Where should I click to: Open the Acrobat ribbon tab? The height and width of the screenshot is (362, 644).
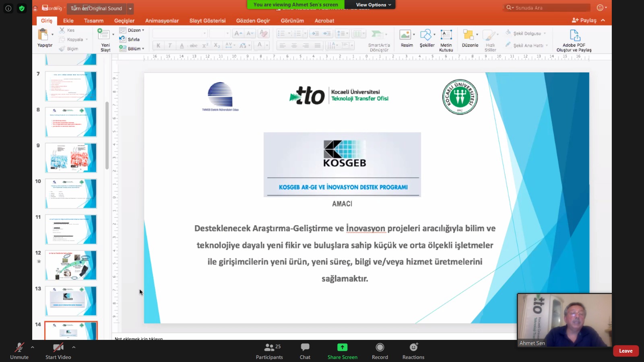[324, 21]
